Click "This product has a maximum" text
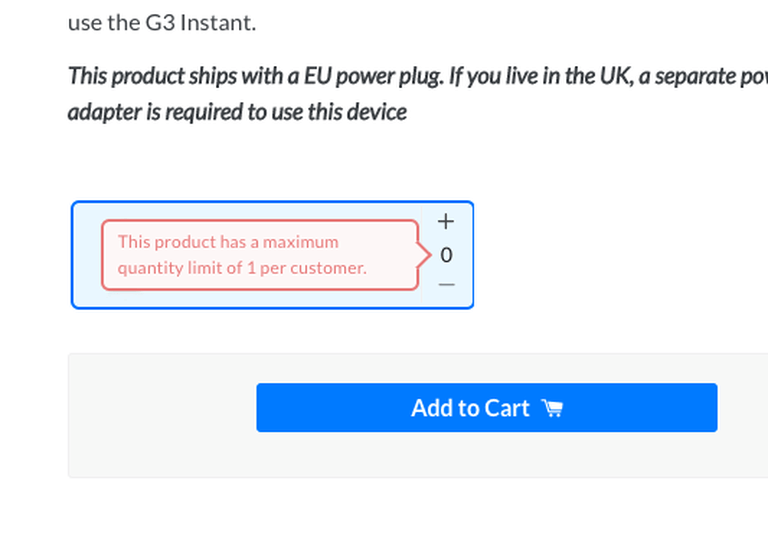Screen dimensions: 768x533 (x=228, y=242)
